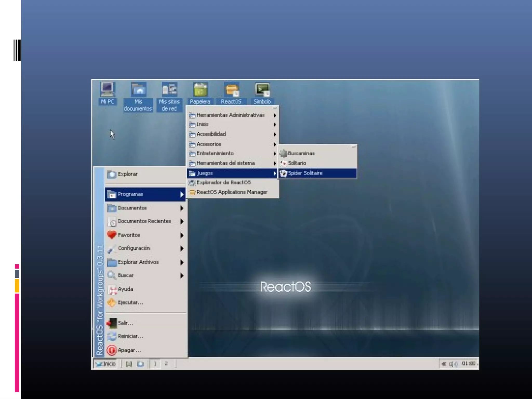This screenshot has height=399, width=532.
Task: Click the Explorador de ReactOS icon
Action: click(x=192, y=183)
